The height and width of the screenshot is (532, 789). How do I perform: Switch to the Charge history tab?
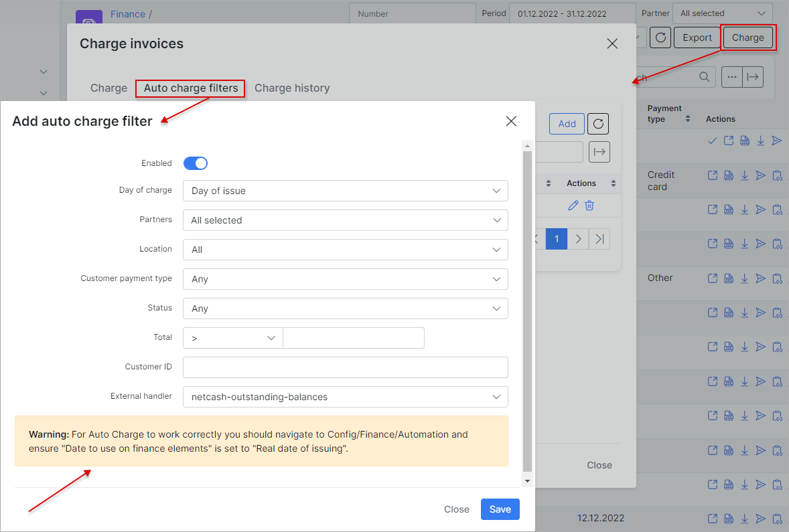[x=292, y=88]
